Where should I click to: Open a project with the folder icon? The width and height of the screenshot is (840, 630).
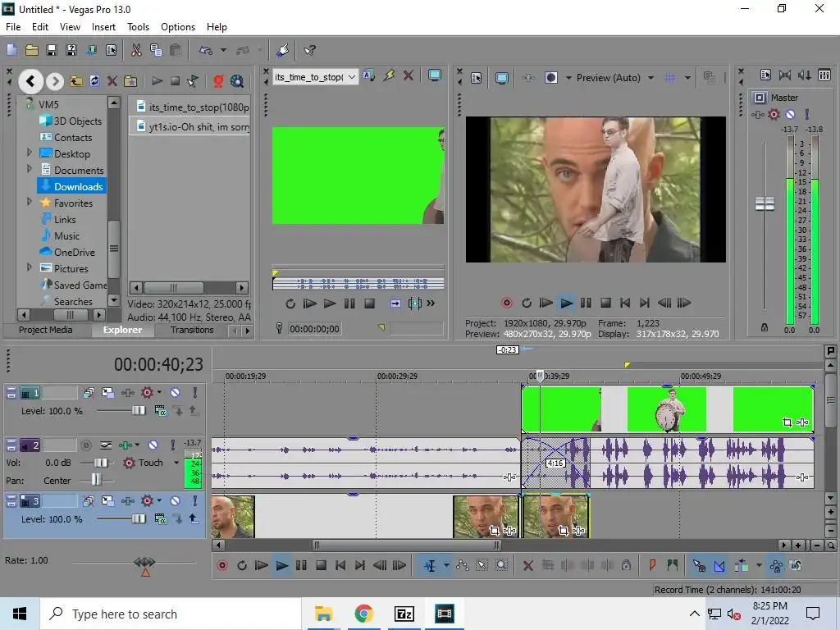point(32,50)
